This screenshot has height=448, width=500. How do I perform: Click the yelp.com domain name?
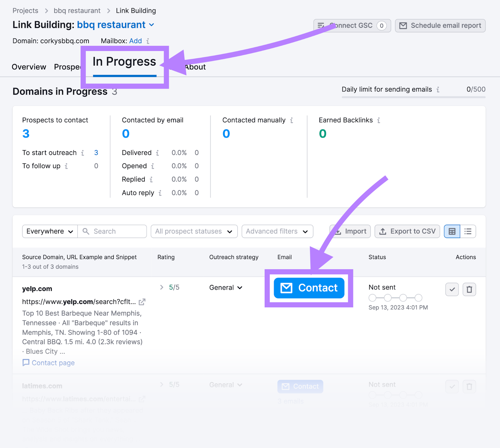(37, 289)
